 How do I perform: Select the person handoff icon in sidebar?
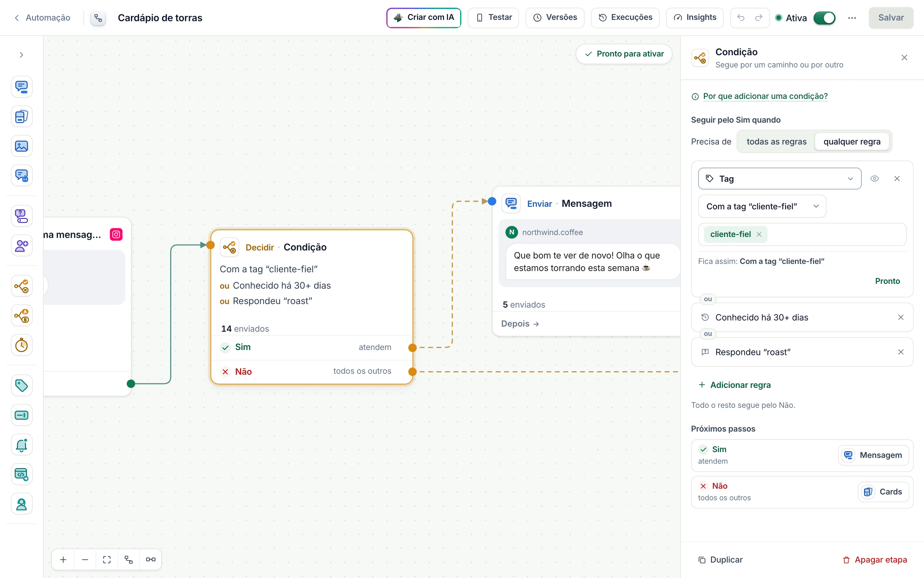tap(21, 504)
